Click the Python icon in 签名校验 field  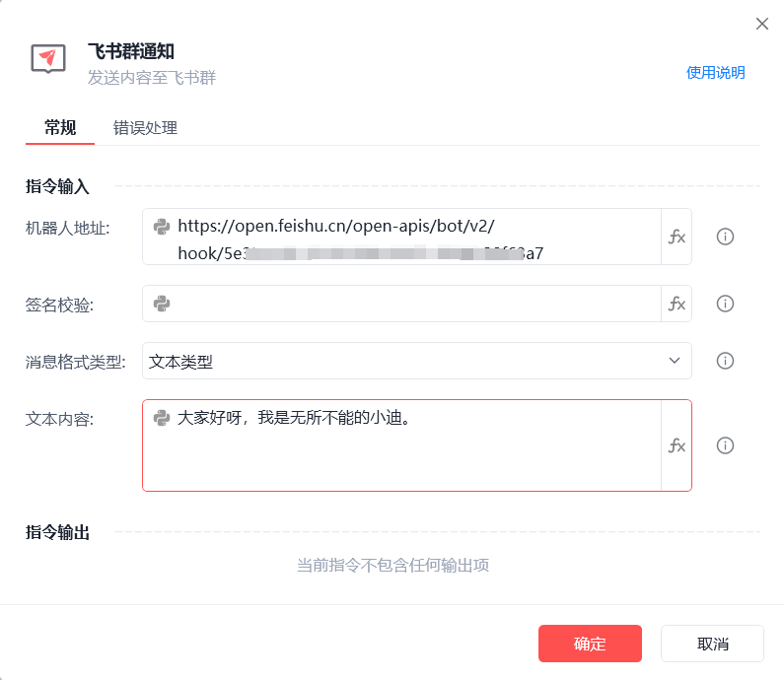tap(162, 304)
